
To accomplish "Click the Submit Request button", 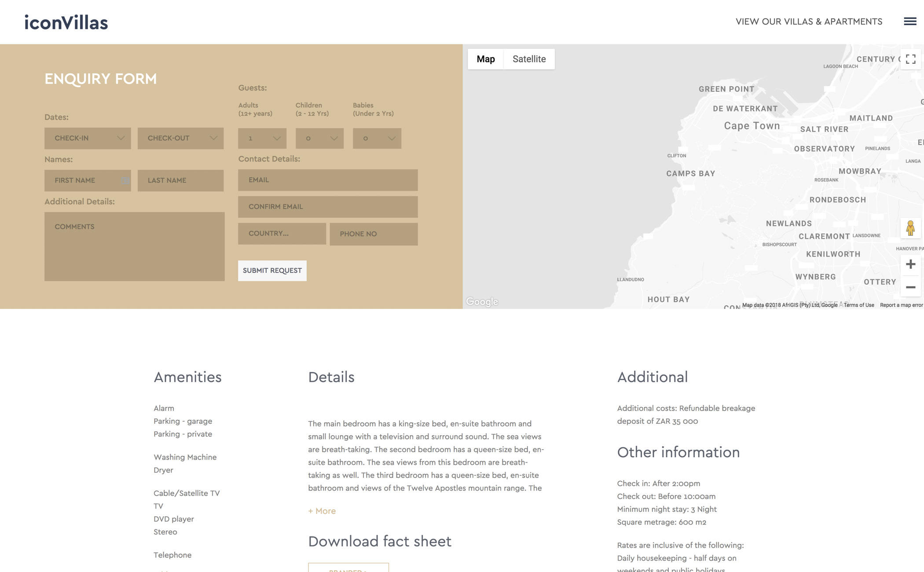I will click(272, 270).
